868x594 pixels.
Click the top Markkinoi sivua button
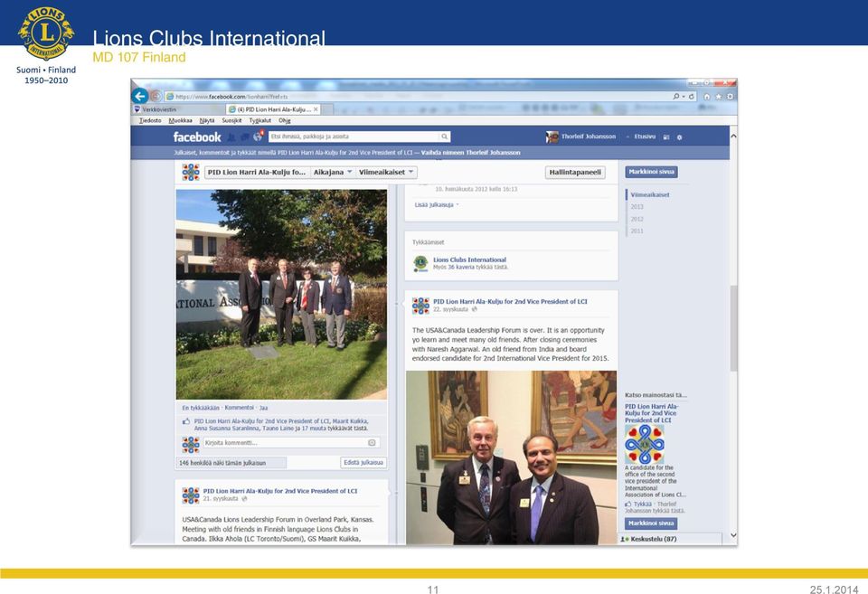tap(652, 172)
